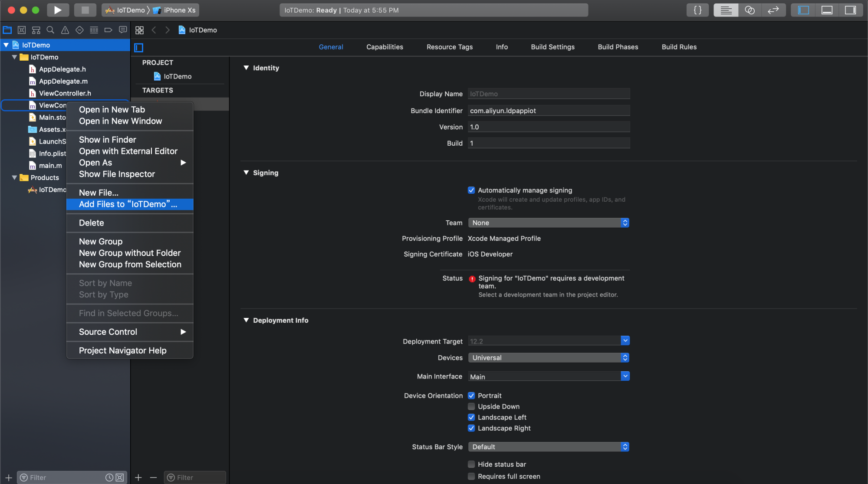Uncheck Automatically manage signing
The width and height of the screenshot is (868, 484).
coord(471,190)
